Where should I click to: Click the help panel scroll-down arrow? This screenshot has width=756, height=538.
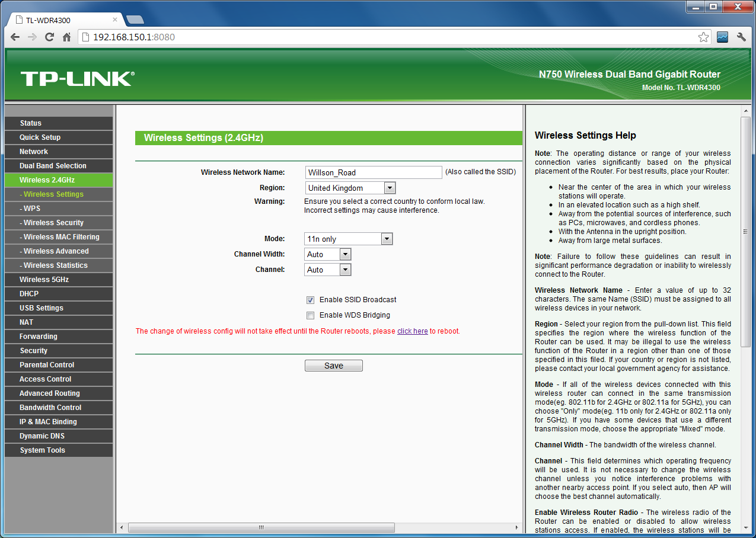point(746,527)
